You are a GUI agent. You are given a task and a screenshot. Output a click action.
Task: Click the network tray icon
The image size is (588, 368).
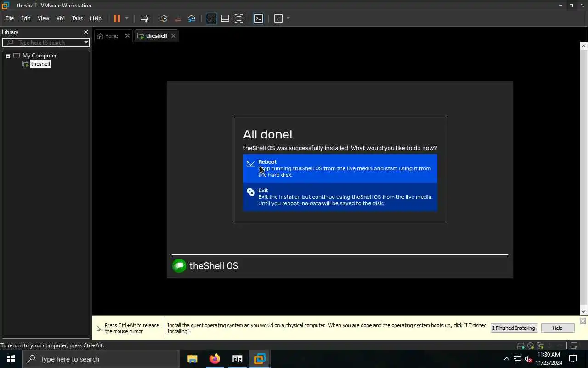point(518,359)
